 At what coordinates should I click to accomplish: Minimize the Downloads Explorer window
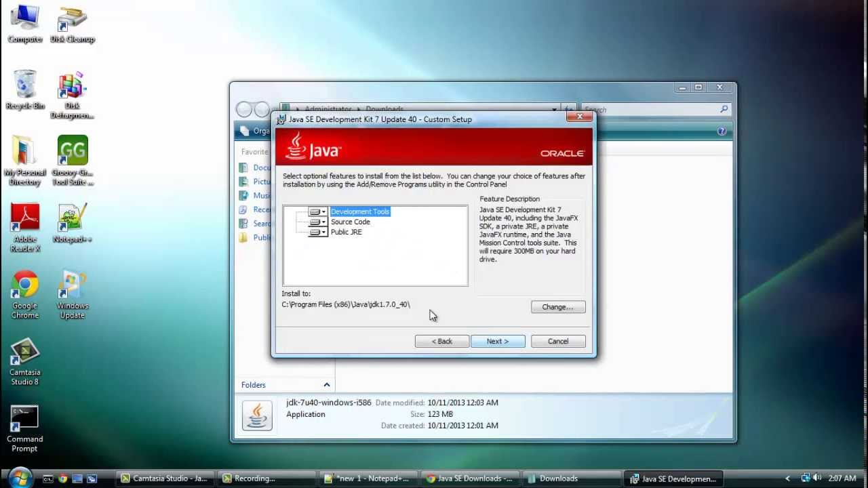(x=682, y=87)
